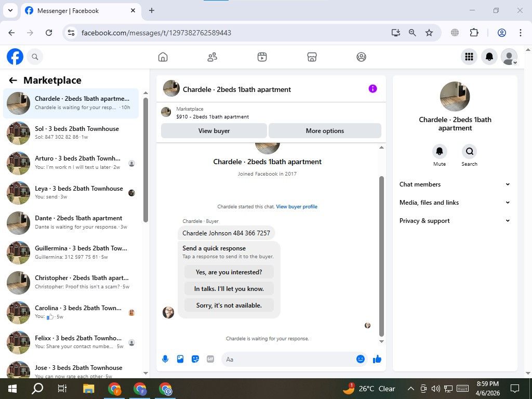Go back using the Marketplace back arrow
This screenshot has height=399, width=532.
tap(13, 81)
